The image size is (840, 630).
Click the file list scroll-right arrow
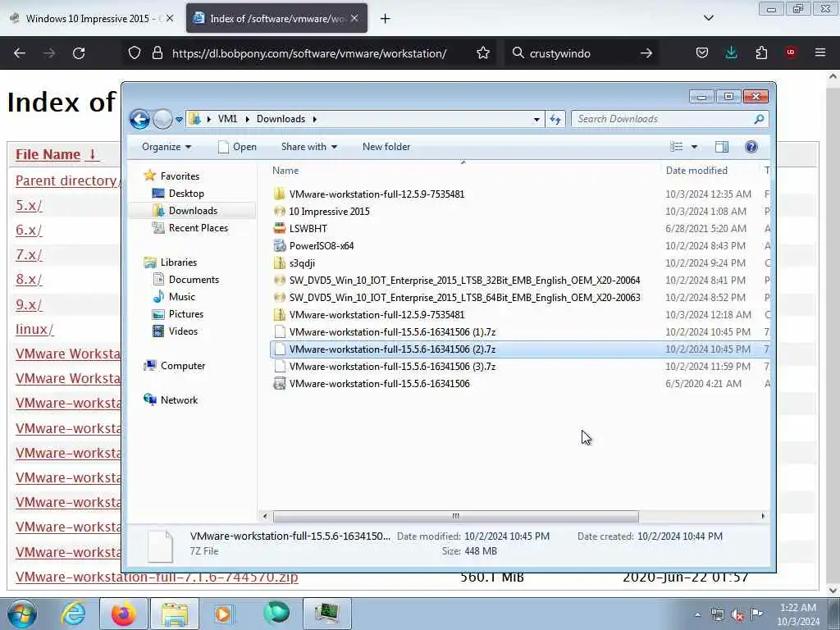[x=764, y=517]
